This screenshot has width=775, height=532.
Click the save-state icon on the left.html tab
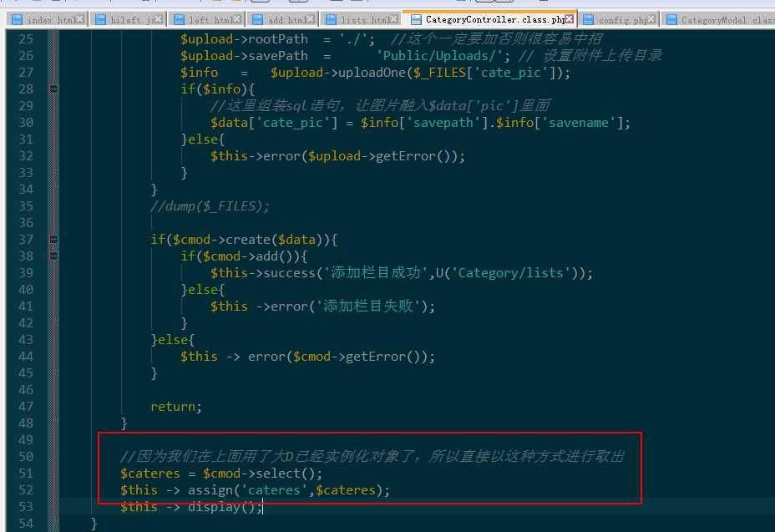click(x=179, y=19)
